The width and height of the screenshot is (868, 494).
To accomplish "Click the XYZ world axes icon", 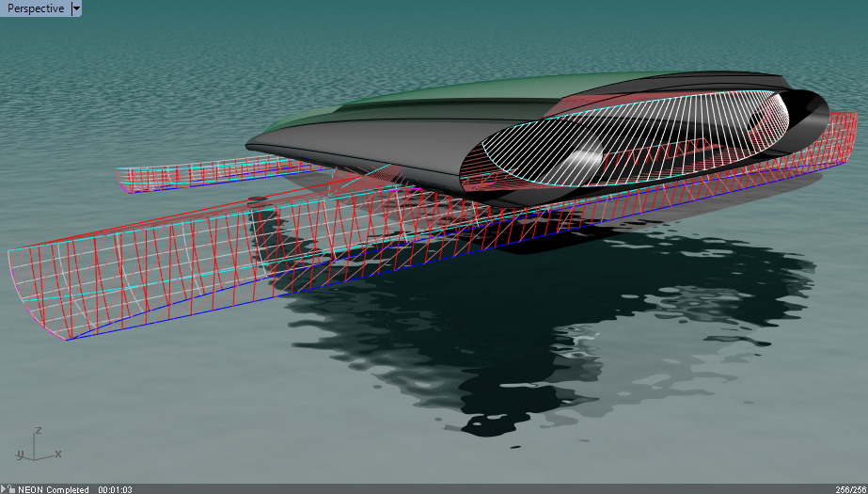I will 38,445.
